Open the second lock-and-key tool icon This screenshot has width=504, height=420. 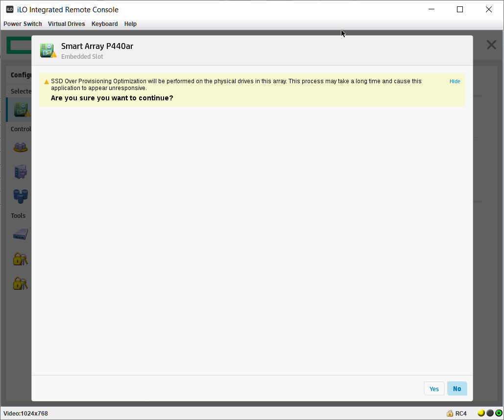[x=20, y=283]
